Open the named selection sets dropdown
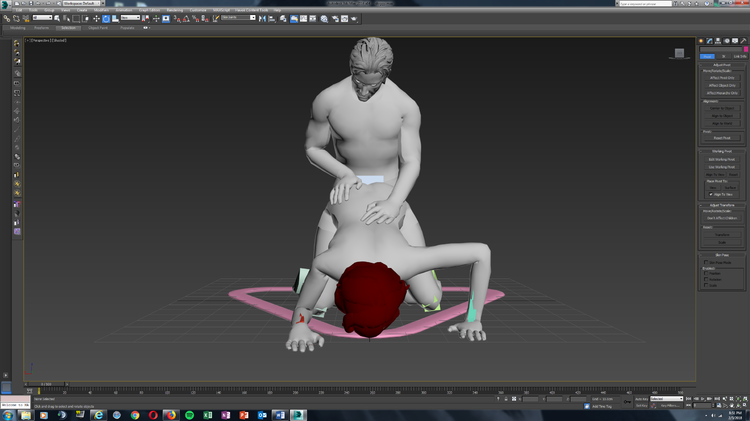 point(238,18)
